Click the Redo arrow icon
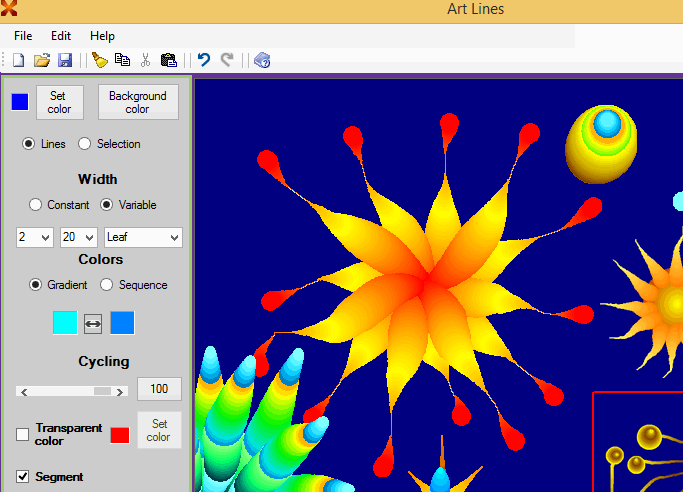 pyautogui.click(x=227, y=60)
